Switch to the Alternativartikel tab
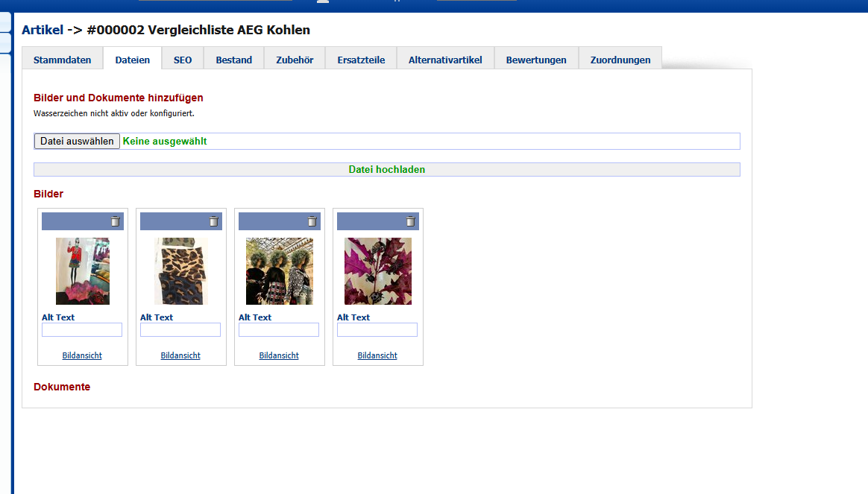 [445, 60]
